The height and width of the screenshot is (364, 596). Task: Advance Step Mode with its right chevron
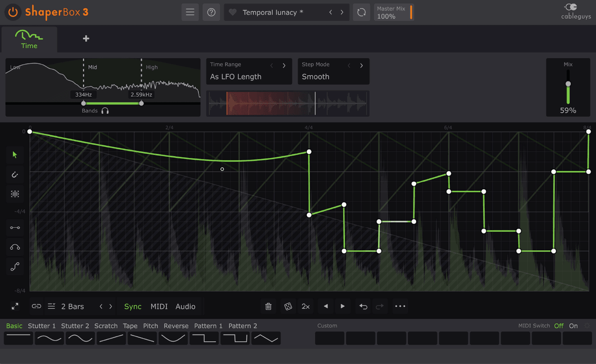(361, 65)
